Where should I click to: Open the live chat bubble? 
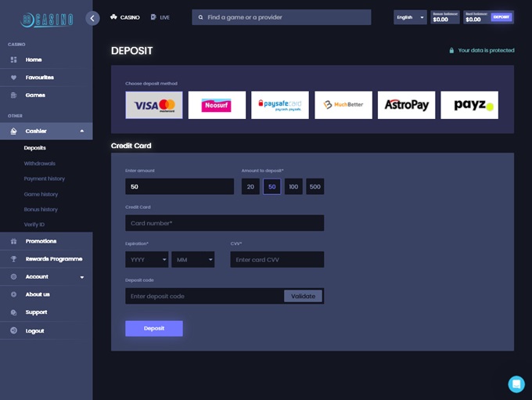coord(516,384)
